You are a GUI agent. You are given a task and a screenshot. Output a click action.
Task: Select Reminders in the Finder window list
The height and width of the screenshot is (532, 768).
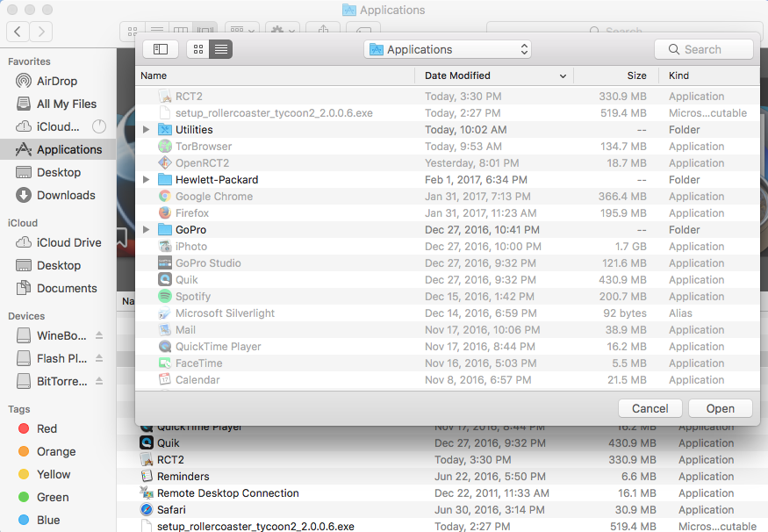point(442,476)
